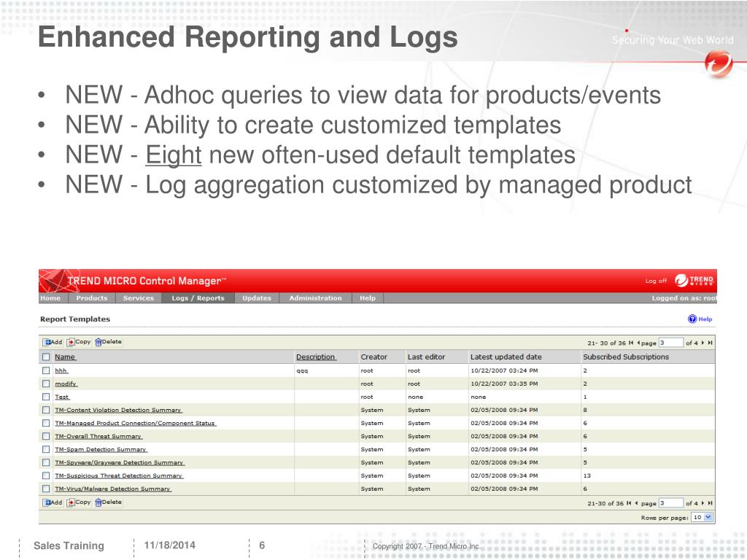Select TM-Content Violation Detection Summary checkbox
The width and height of the screenshot is (747, 560).
click(46, 410)
